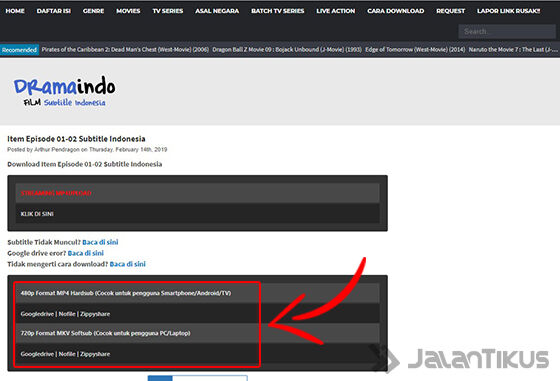
Task: Open Googledrive link under 720p MKV
Action: [37, 354]
